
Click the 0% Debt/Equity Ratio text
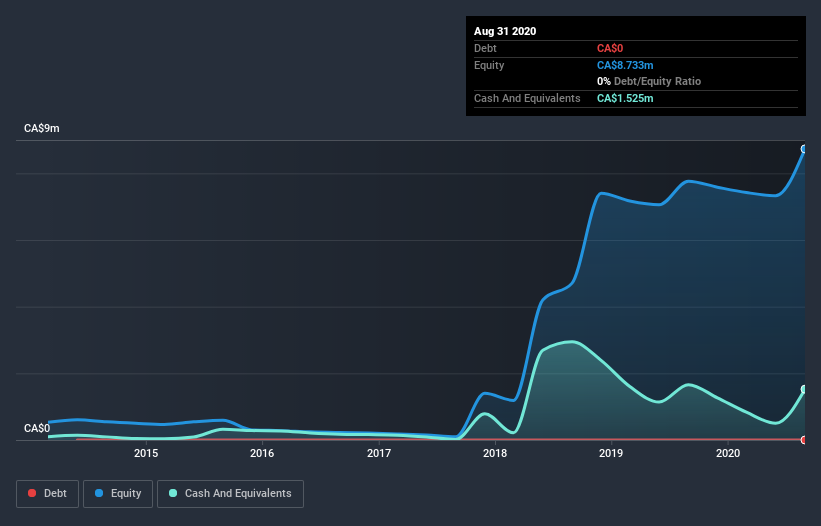[649, 81]
